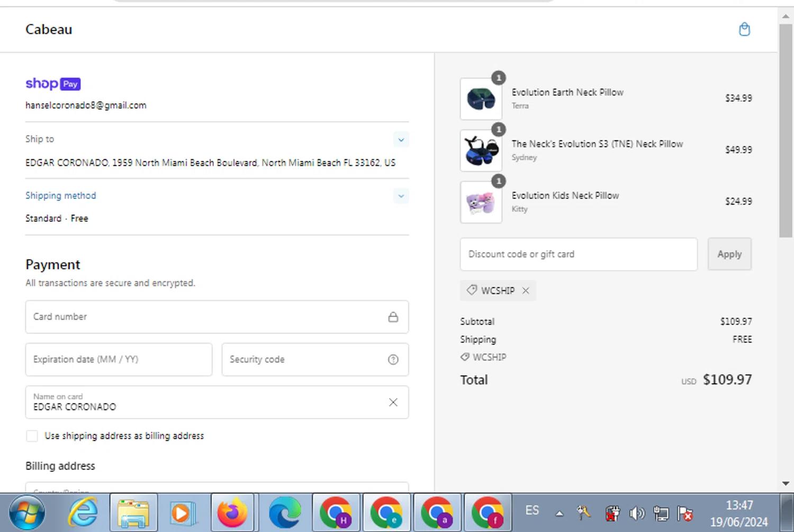Image resolution: width=794 pixels, height=532 pixels.
Task: Open the Windows Start menu
Action: 26,512
